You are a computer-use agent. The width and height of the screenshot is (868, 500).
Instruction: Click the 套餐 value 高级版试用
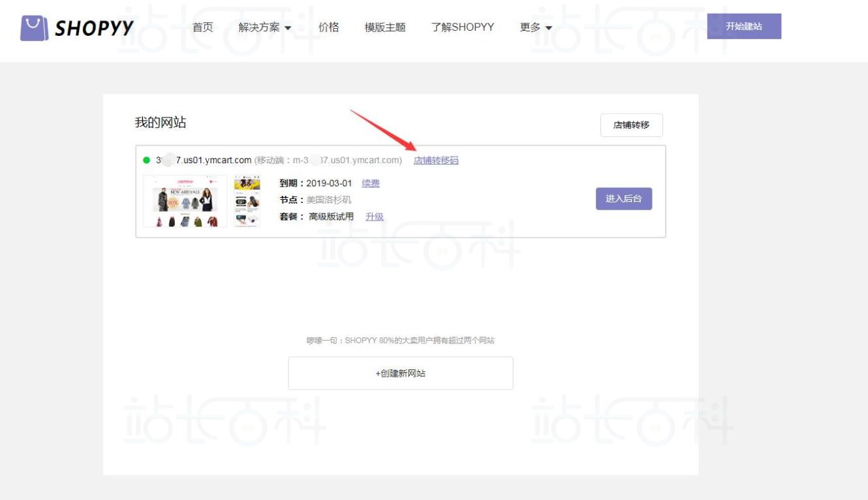coord(331,217)
